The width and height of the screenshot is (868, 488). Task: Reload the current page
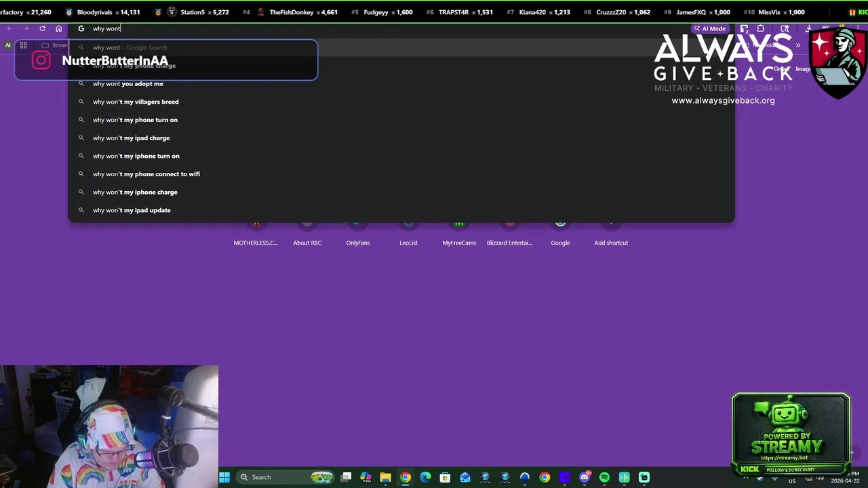42,28
